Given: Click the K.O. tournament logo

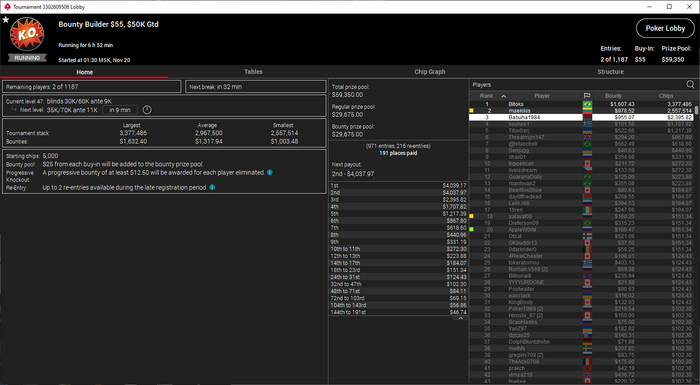Looking at the screenshot, I should [x=27, y=34].
